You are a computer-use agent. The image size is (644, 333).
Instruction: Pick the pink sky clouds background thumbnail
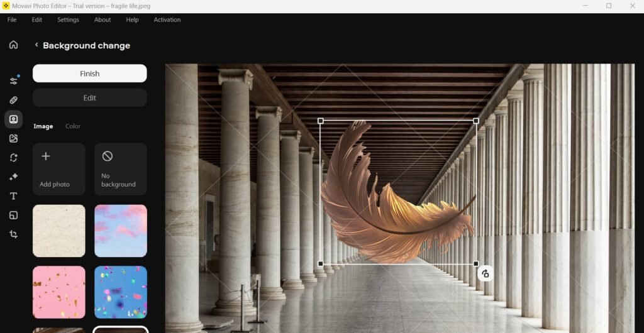120,231
